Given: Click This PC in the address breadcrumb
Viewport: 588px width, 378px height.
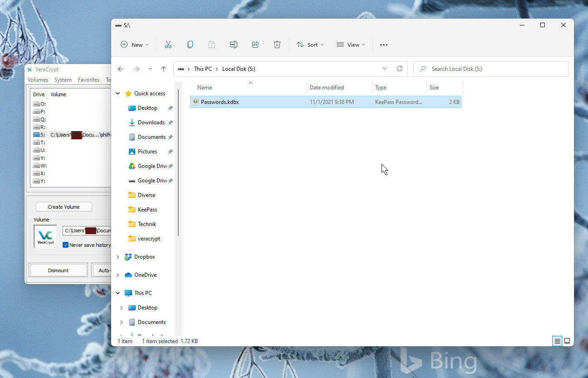Looking at the screenshot, I should click(203, 69).
